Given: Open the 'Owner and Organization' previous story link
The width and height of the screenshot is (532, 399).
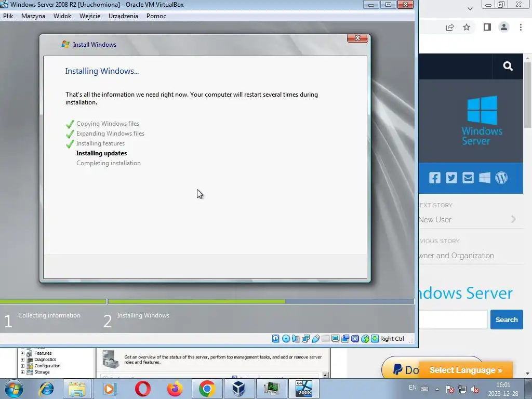Looking at the screenshot, I should click(x=456, y=256).
